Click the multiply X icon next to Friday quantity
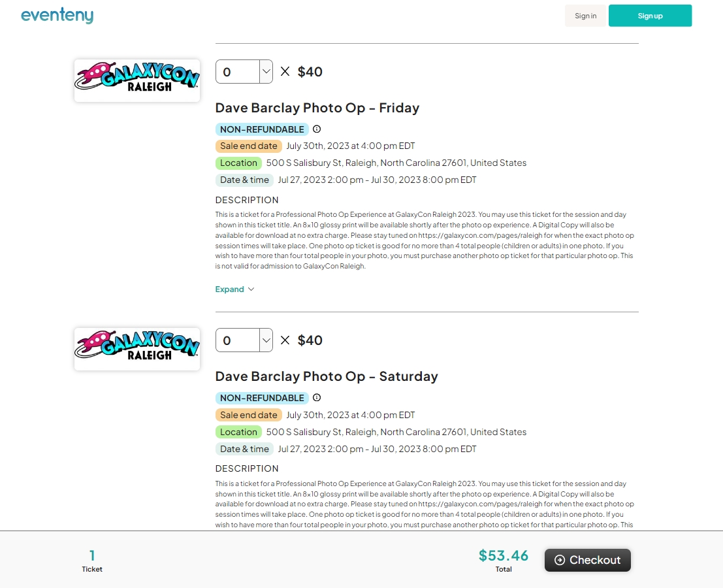The image size is (723, 588). [x=285, y=71]
